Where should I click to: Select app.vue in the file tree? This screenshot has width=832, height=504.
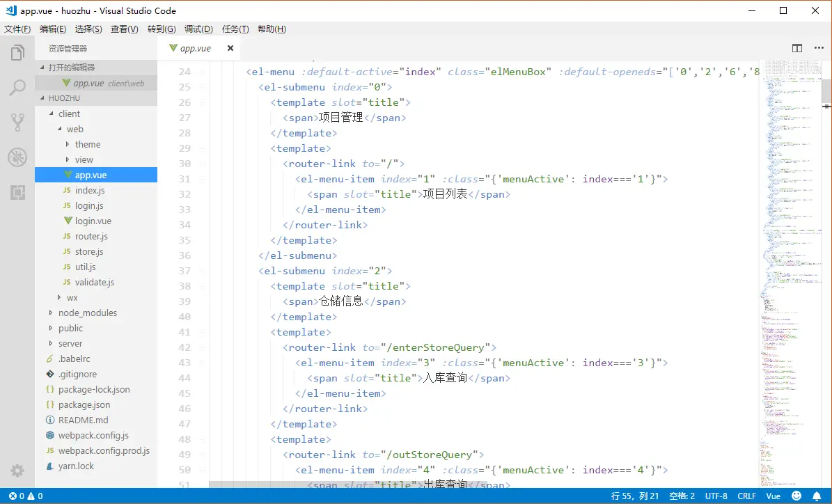(x=96, y=175)
